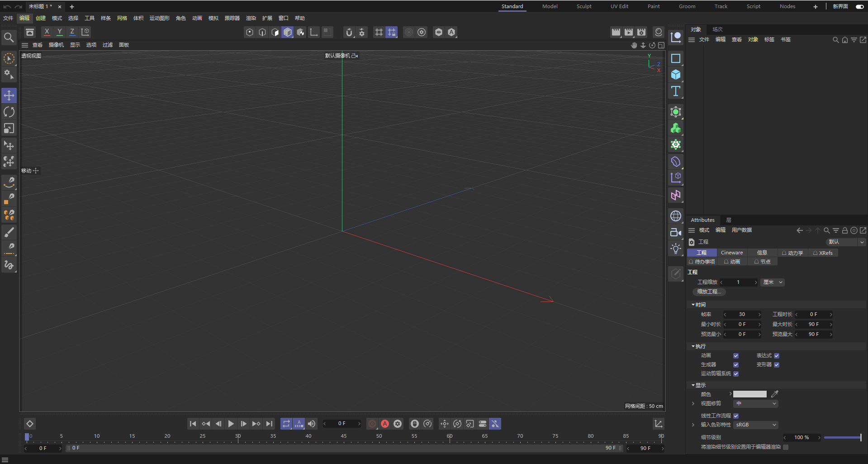Click the Record Active Objects button

click(372, 424)
